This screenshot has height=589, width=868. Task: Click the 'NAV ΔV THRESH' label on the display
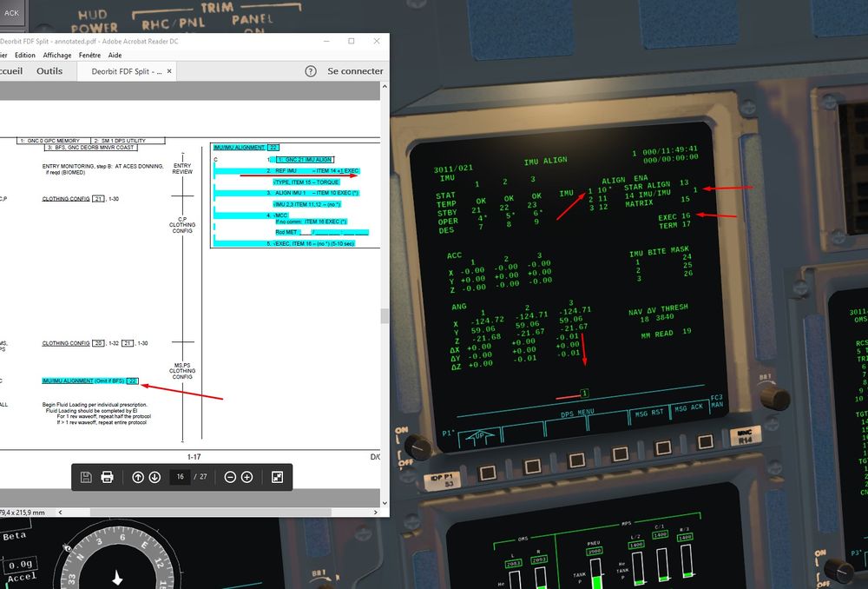(x=658, y=310)
